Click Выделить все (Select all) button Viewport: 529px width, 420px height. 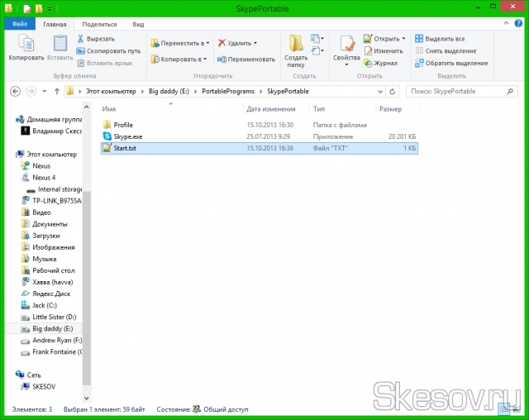pos(445,39)
